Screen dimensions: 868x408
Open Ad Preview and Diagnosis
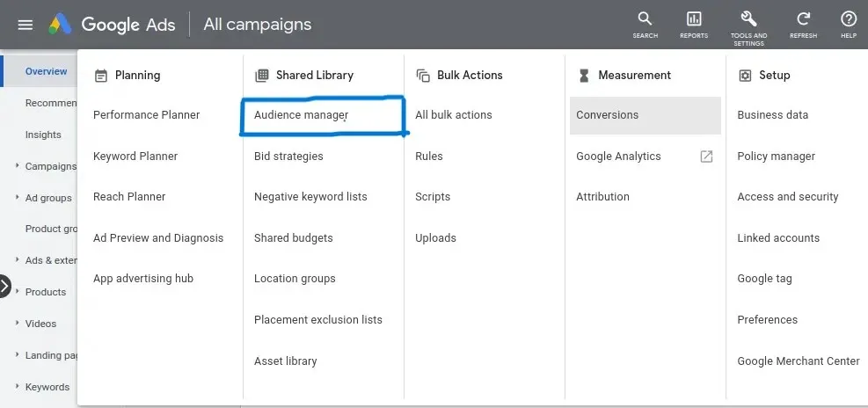pos(158,238)
